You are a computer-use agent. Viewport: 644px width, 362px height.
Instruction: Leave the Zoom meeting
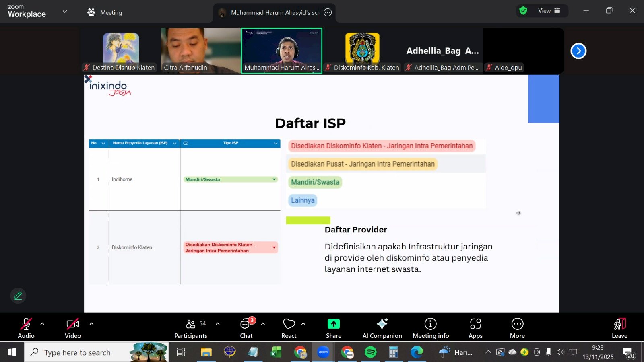(x=619, y=327)
